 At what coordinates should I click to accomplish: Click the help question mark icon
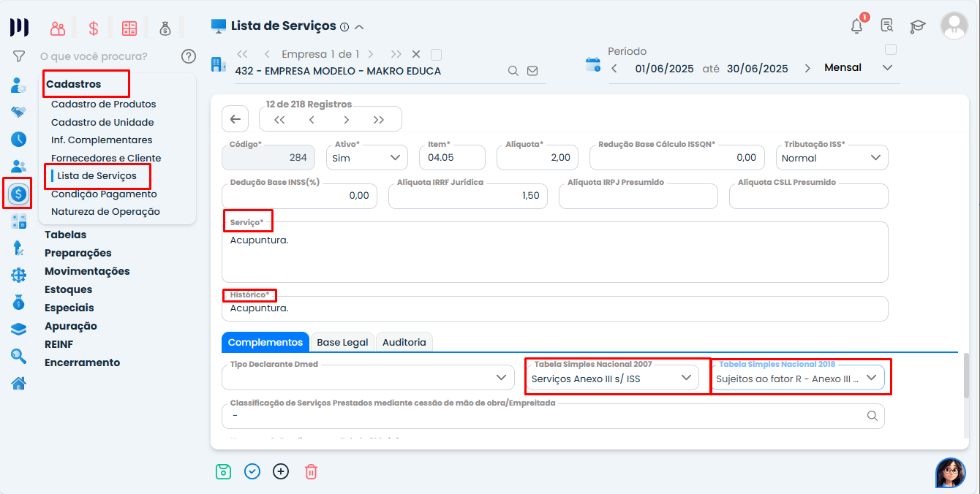pos(189,56)
